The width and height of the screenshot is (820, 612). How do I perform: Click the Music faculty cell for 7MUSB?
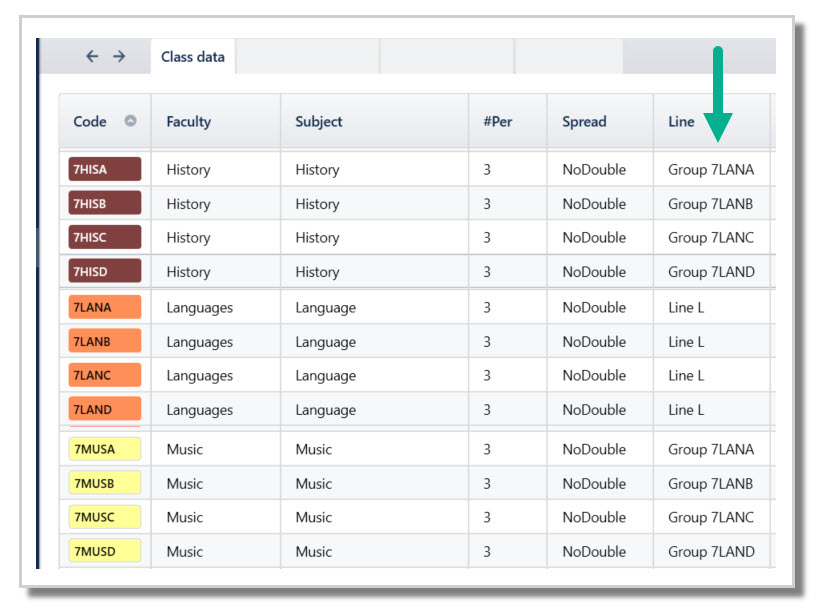(185, 484)
